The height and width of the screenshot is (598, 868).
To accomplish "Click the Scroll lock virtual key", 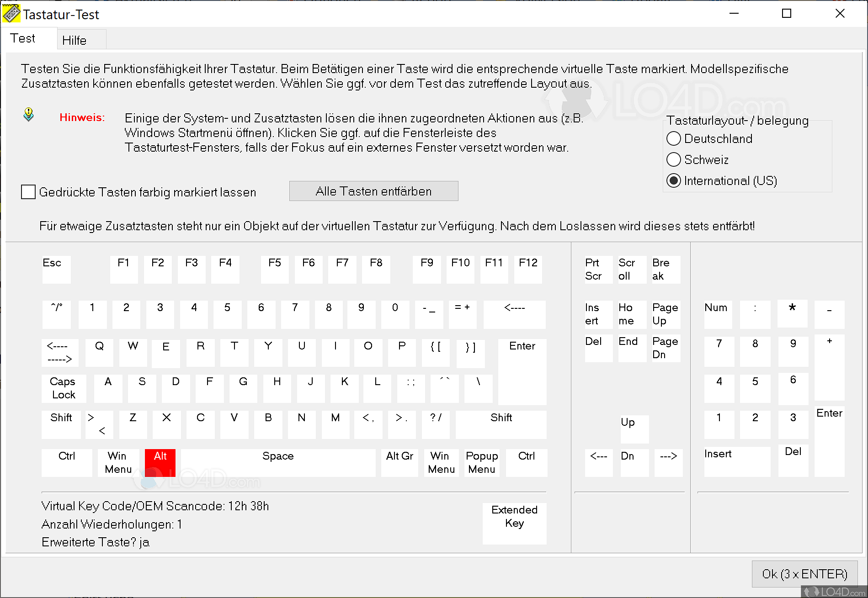I will [632, 270].
